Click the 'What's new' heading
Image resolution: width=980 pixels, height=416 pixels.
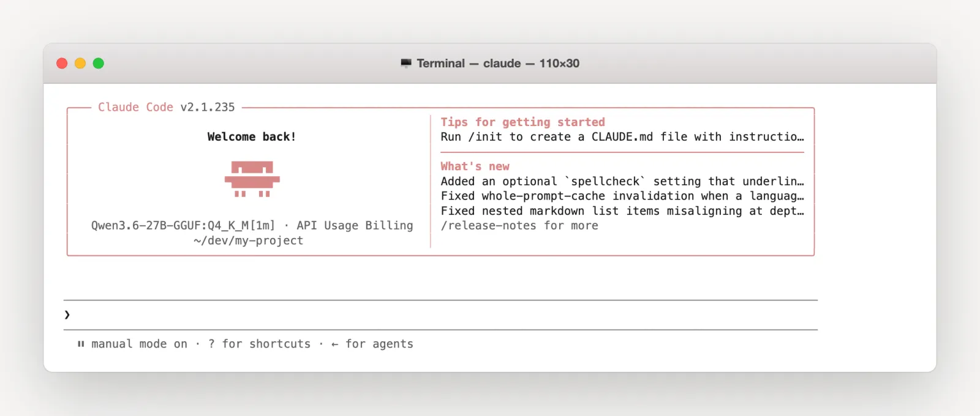click(x=475, y=166)
